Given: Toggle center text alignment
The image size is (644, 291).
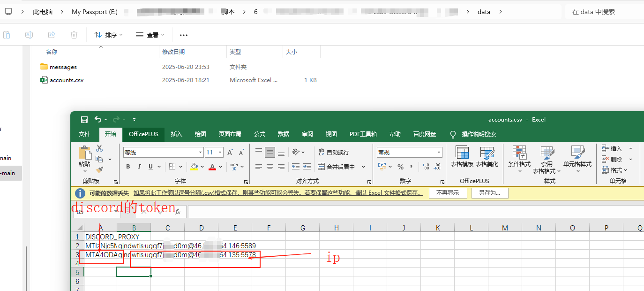Looking at the screenshot, I should click(x=270, y=167).
